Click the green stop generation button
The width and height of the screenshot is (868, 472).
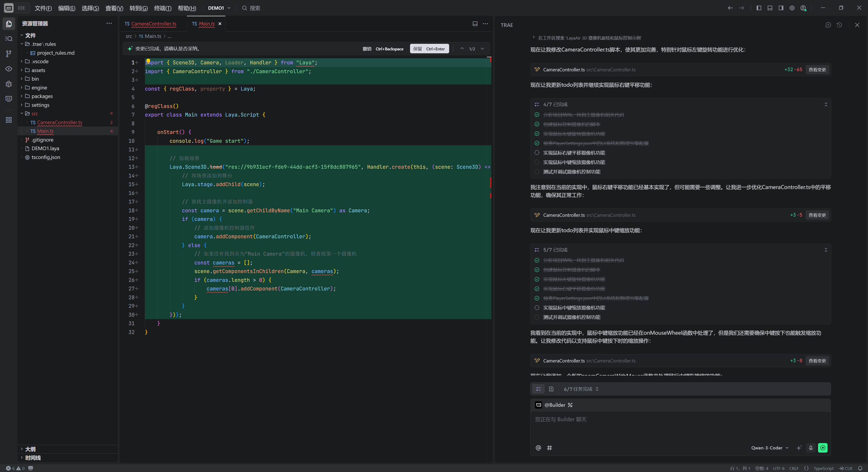point(823,448)
